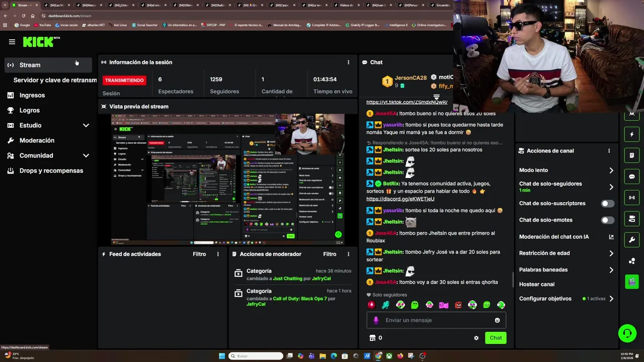Toggle Chat de solo-emotes

pos(608,220)
